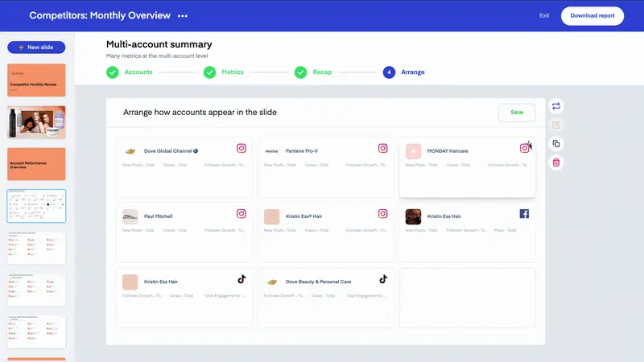
Task: Click Instagram icon on Pantene Pro-V card
Action: coord(383,148)
